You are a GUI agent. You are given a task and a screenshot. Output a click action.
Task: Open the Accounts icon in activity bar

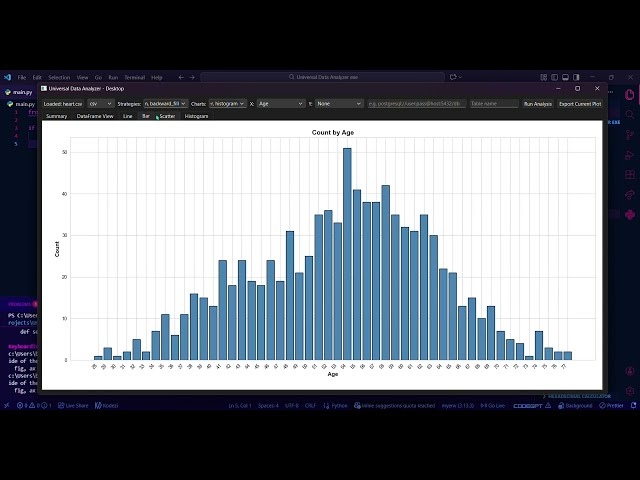pyautogui.click(x=630, y=371)
